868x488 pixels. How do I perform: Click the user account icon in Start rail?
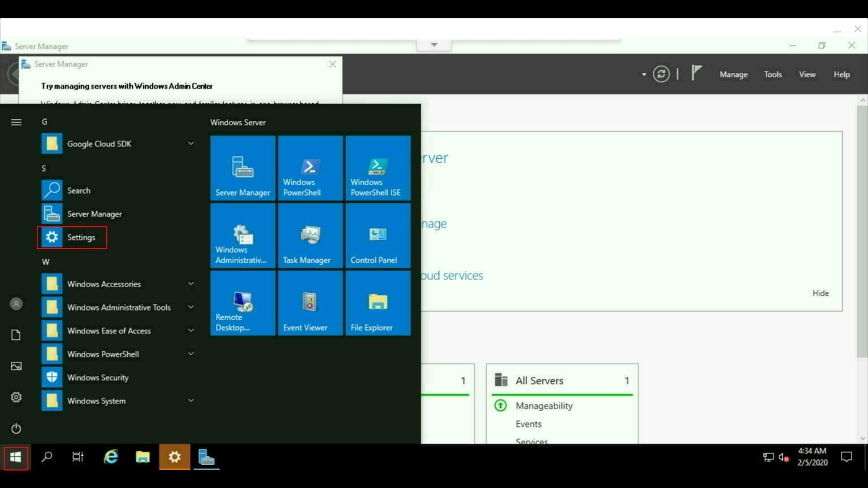point(16,304)
